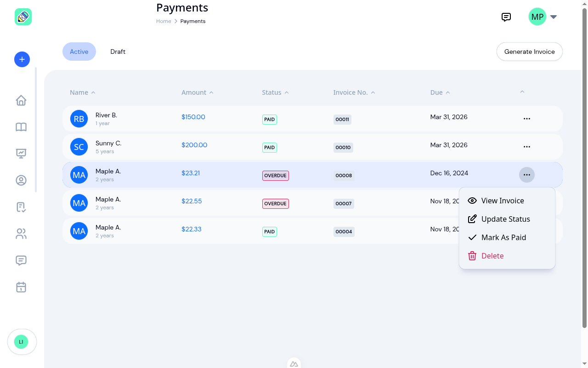Viewport: 588px width, 368px height.
Task: Switch to the Active tab
Action: tap(79, 52)
